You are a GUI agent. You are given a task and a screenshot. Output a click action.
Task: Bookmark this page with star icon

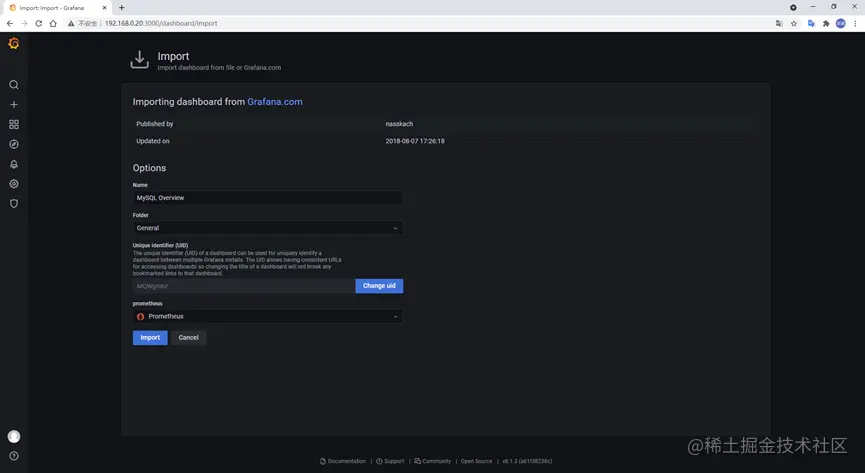(x=794, y=23)
